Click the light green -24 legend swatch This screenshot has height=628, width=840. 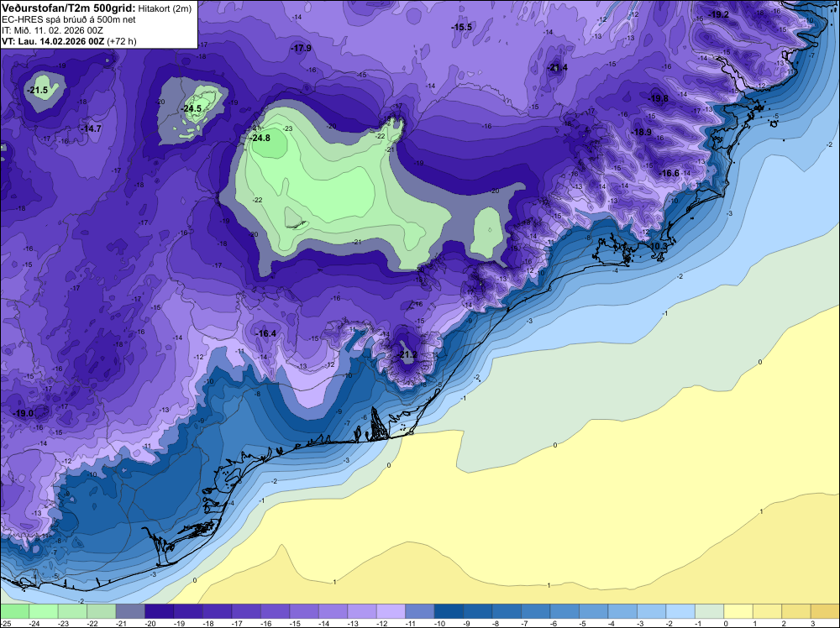[x=44, y=611]
